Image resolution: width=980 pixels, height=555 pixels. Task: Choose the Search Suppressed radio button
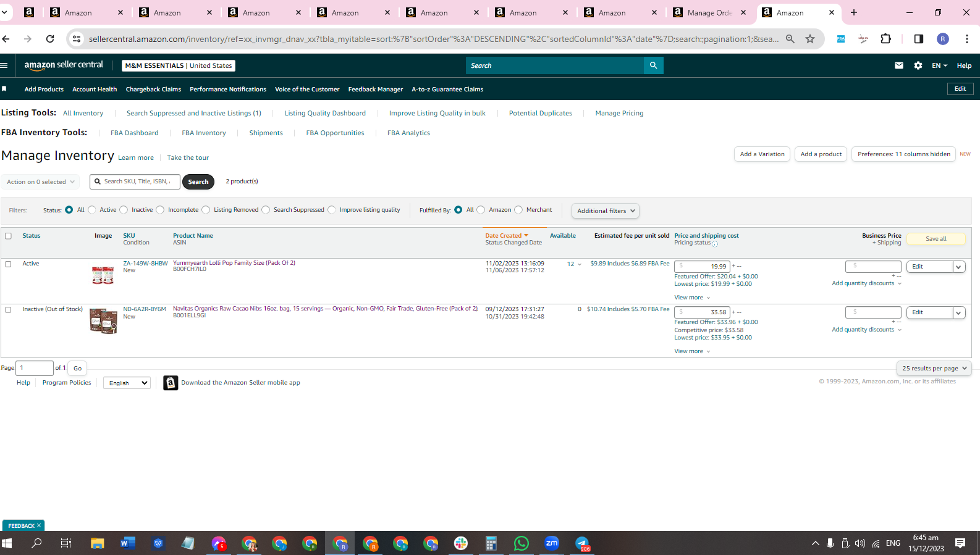coord(266,210)
